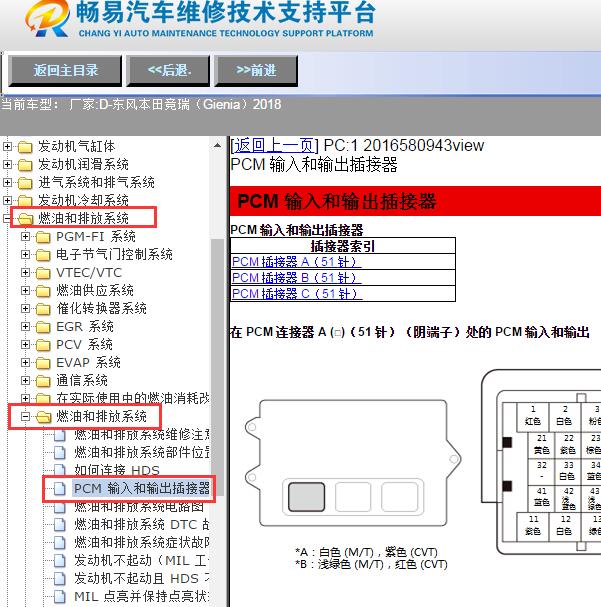Select the 如何连接 HDS tree item
Image resolution: width=601 pixels, height=607 pixels.
[x=116, y=470]
